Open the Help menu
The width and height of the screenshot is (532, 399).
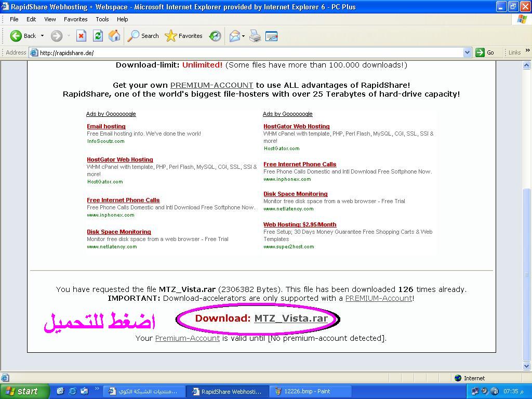tap(122, 19)
